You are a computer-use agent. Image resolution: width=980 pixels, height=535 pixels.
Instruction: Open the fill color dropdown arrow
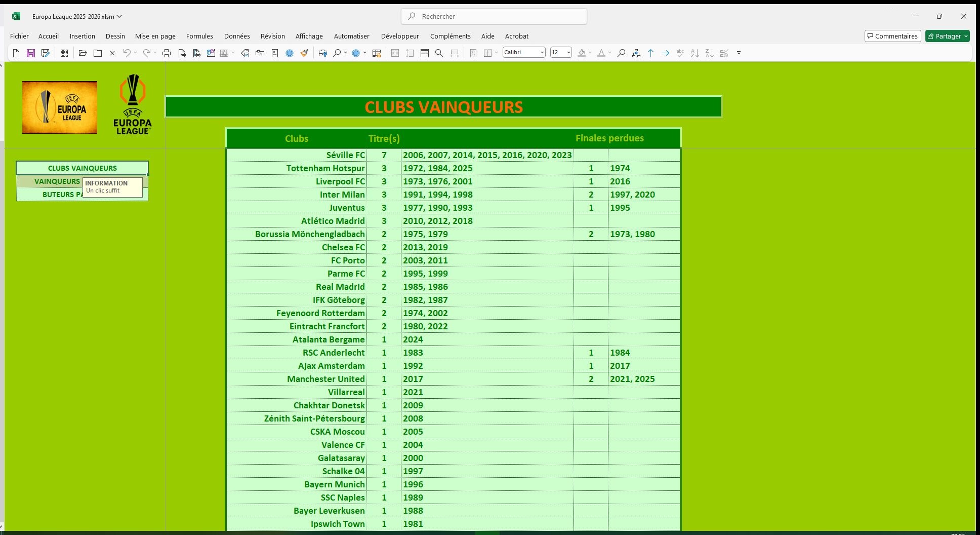[x=590, y=53]
